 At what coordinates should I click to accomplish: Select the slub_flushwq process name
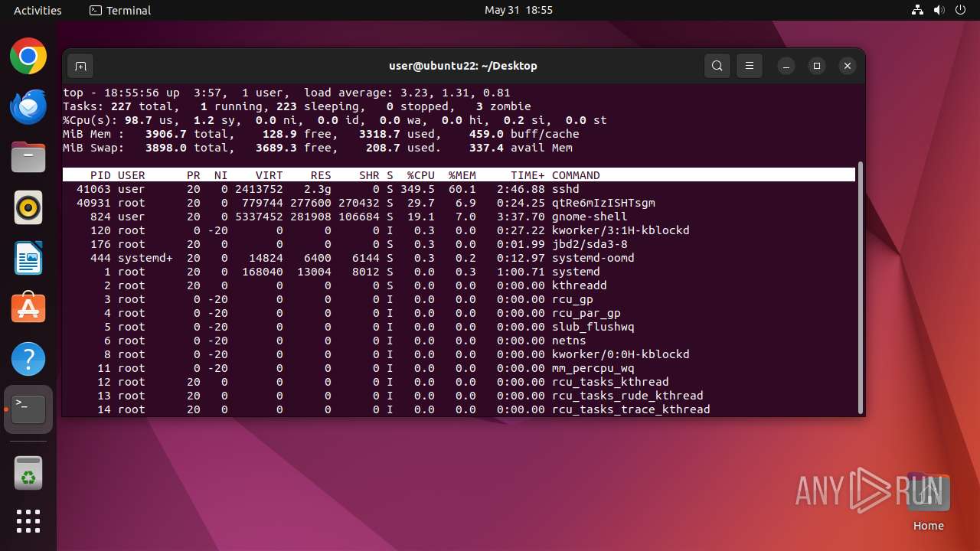click(593, 327)
